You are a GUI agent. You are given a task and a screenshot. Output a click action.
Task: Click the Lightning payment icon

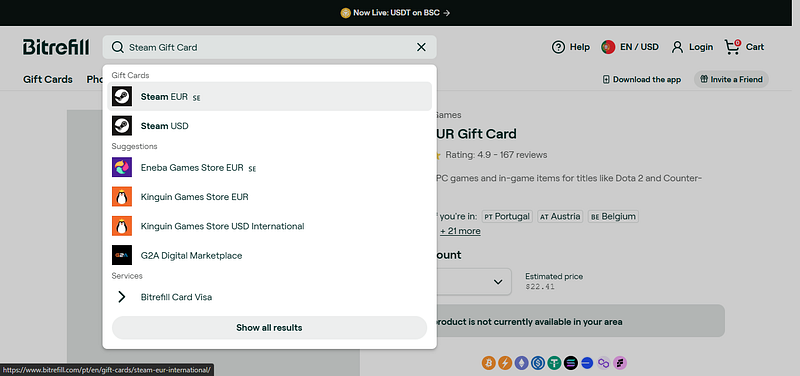[x=505, y=363]
